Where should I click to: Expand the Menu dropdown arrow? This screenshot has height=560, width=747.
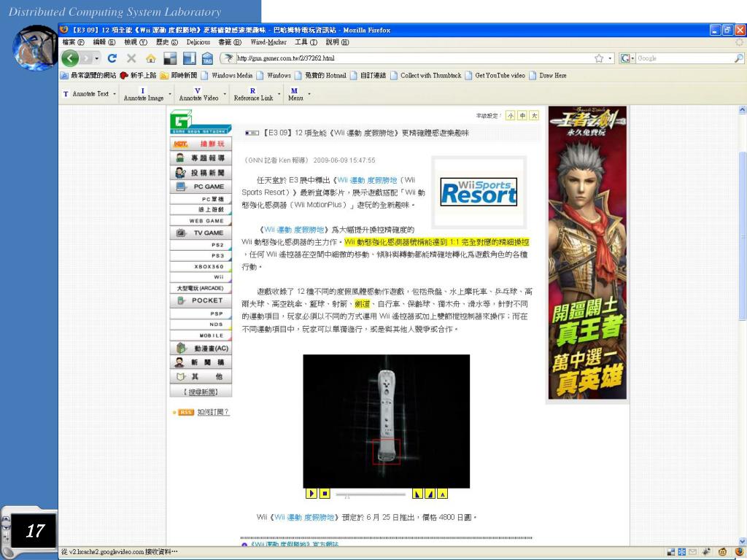point(309,94)
